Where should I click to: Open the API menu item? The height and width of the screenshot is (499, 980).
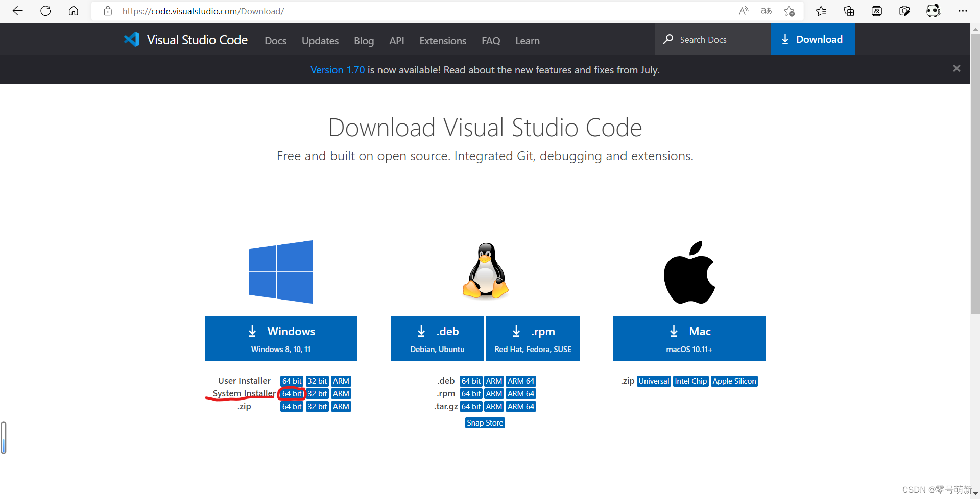pos(396,41)
